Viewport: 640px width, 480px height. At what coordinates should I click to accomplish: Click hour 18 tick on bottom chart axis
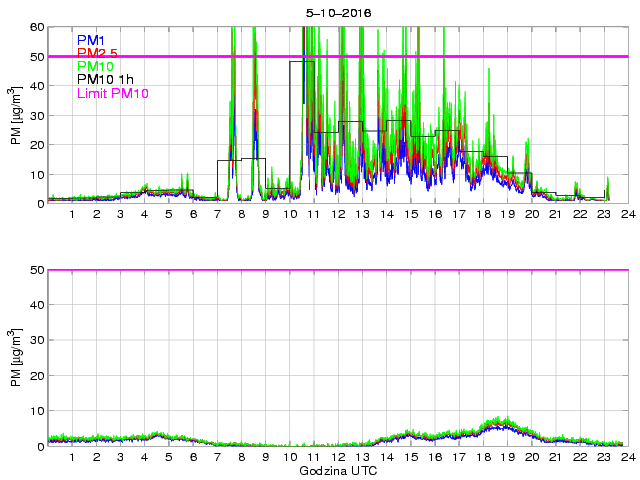pos(482,457)
